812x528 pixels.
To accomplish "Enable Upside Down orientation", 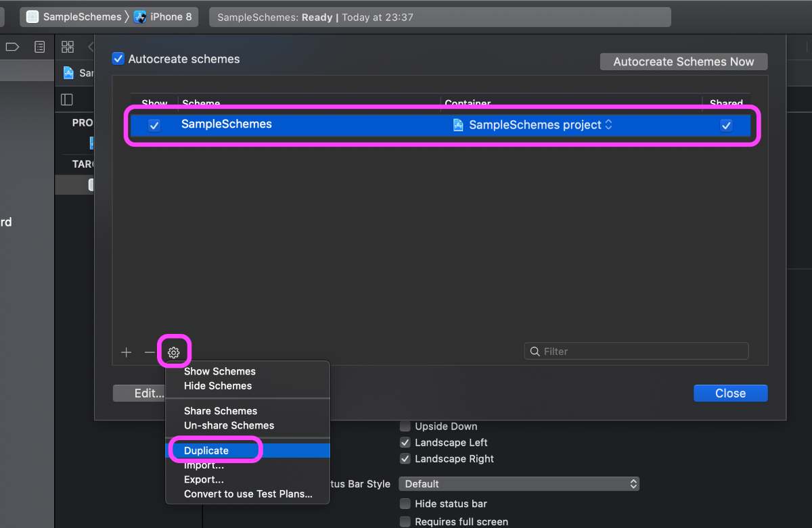I will pyautogui.click(x=405, y=427).
